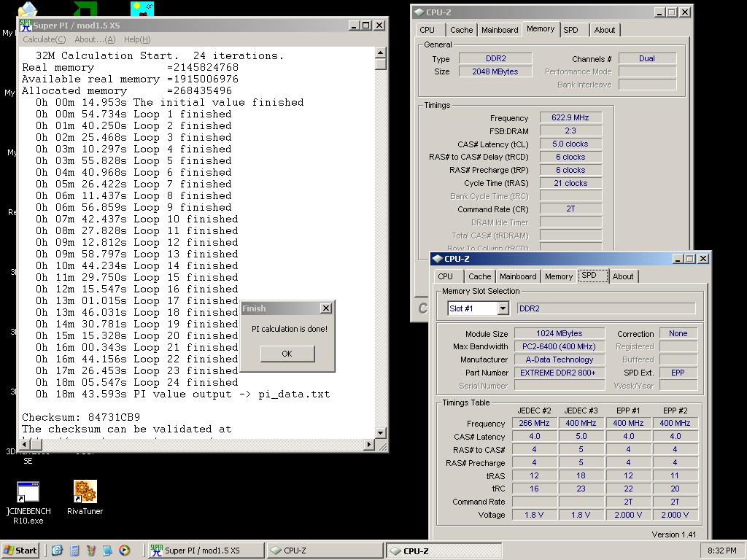Click the fourth quick launch icon

tap(107, 551)
